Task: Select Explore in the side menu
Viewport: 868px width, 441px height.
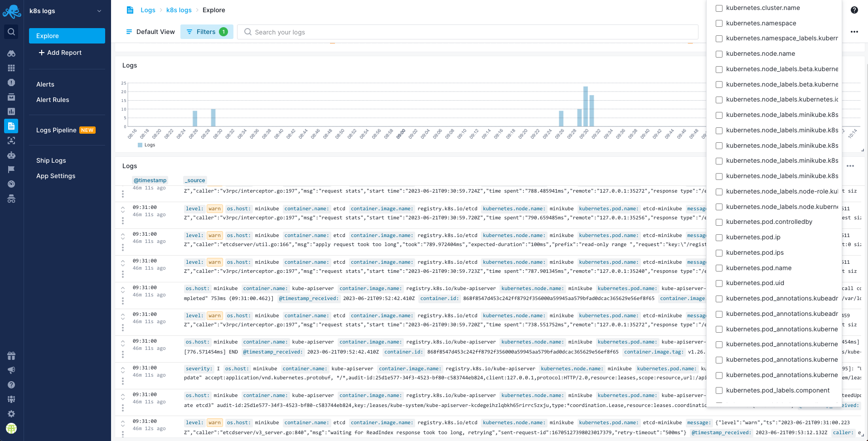Action: tap(67, 36)
